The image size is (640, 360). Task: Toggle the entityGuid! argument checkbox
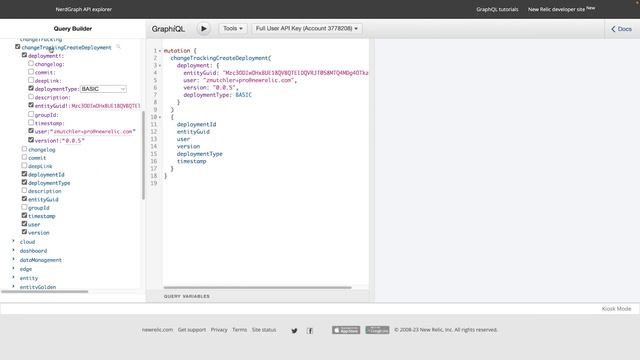point(31,105)
